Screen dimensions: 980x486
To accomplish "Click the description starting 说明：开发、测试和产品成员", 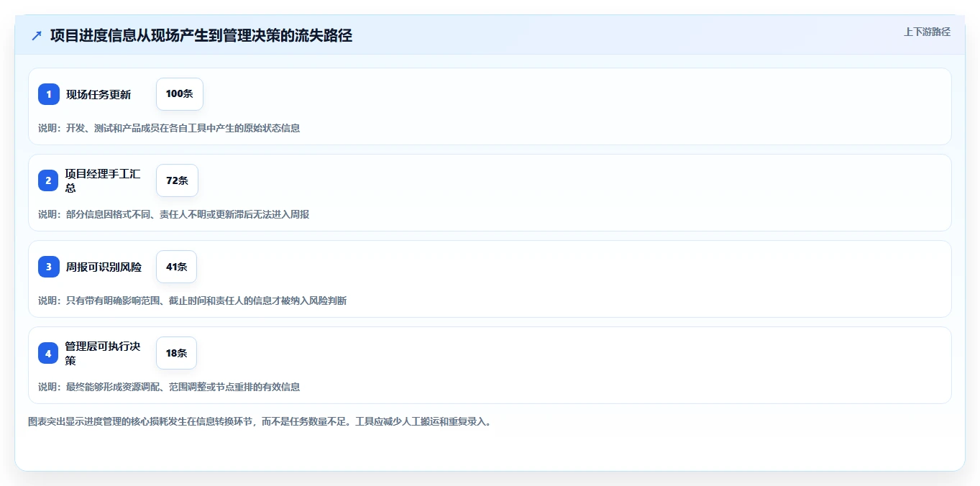I will 169,128.
